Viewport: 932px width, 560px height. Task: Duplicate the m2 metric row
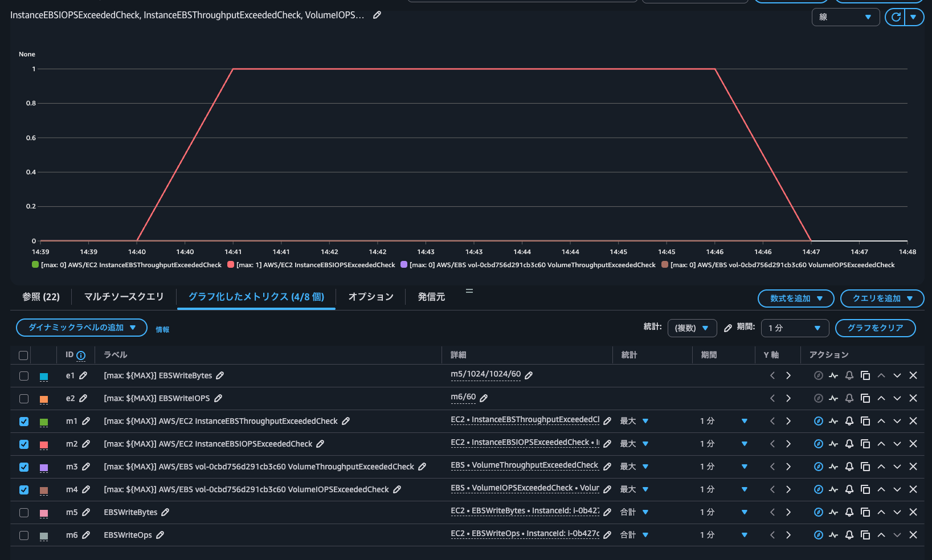[x=865, y=444]
